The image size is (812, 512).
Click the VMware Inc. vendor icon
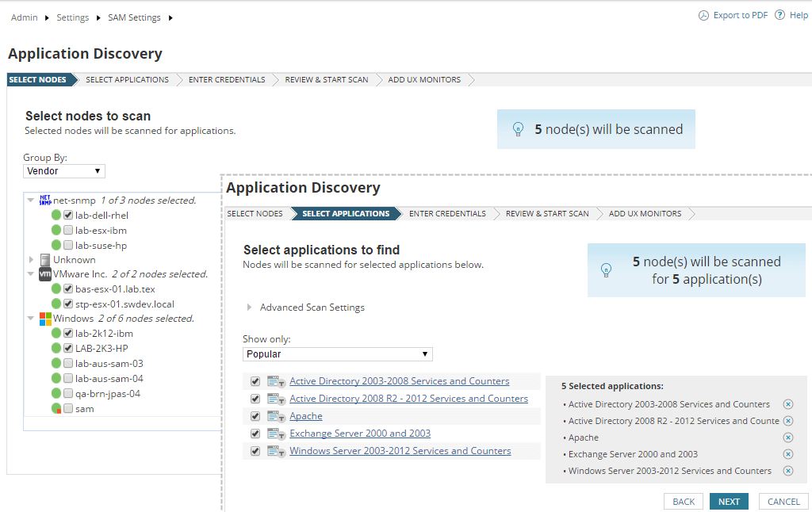[45, 274]
